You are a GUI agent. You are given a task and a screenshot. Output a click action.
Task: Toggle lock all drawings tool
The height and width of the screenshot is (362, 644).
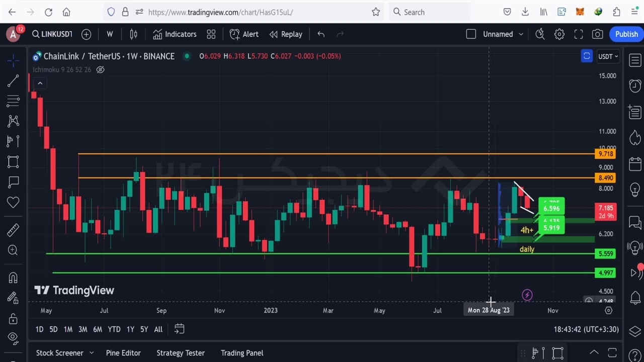coord(13,319)
